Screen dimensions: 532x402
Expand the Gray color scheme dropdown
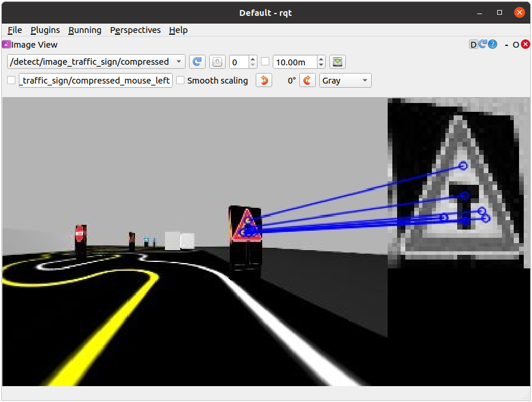click(x=345, y=81)
